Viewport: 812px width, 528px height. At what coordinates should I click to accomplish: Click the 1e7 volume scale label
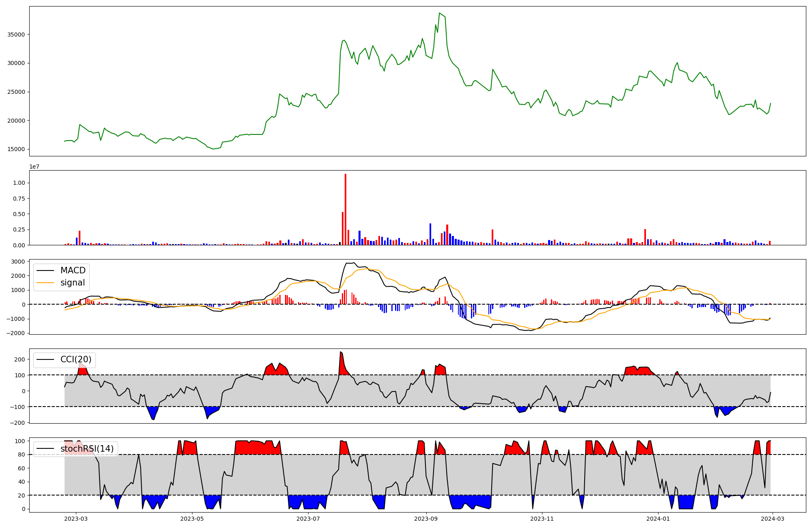(34, 167)
